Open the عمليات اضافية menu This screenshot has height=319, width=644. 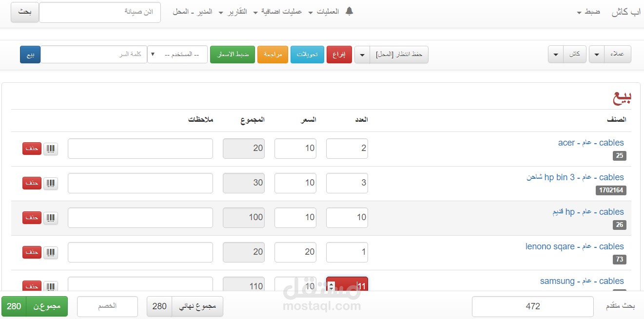(x=277, y=12)
